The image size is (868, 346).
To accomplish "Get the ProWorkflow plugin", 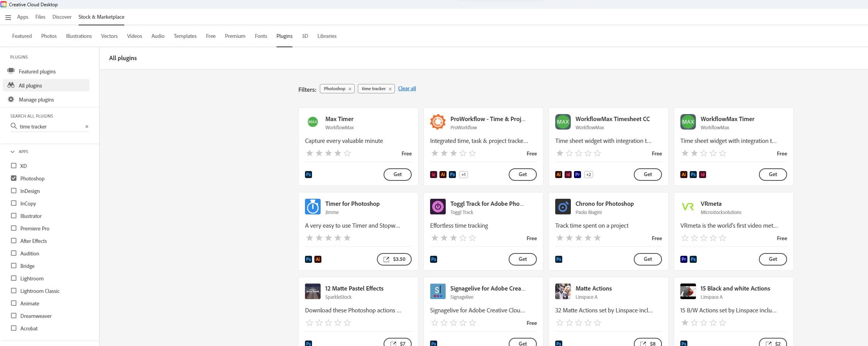I will click(x=523, y=175).
